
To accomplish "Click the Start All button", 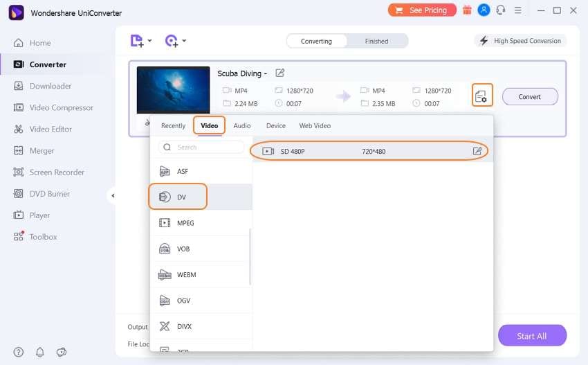I will tap(532, 336).
